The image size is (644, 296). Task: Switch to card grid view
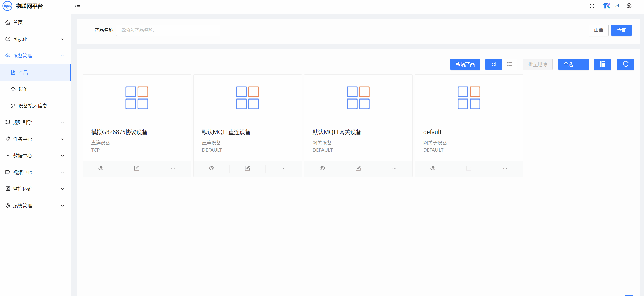point(493,64)
